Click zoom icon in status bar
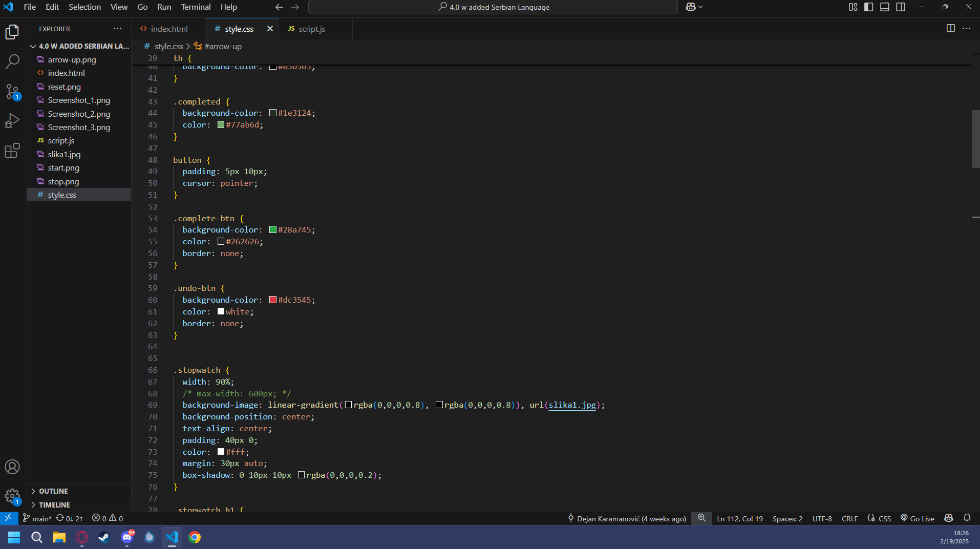The width and height of the screenshot is (980, 549). click(701, 518)
